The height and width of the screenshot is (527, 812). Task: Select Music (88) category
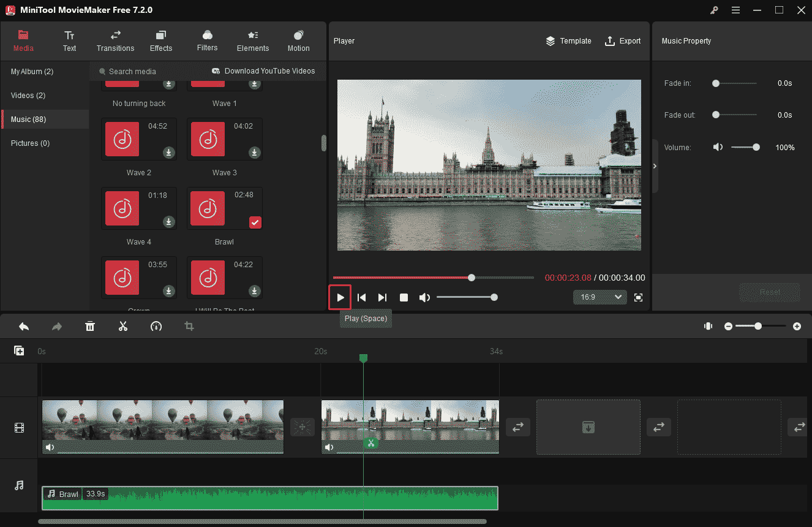tap(45, 119)
